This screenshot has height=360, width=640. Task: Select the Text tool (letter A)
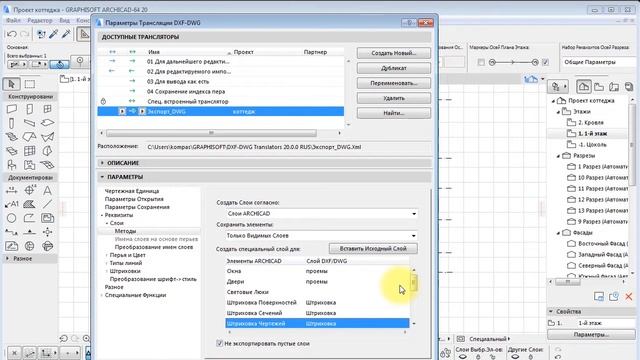coord(47,190)
